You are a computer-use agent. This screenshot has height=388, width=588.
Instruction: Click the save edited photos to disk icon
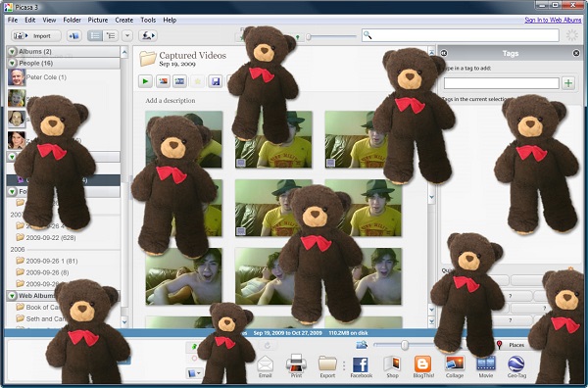tap(216, 81)
